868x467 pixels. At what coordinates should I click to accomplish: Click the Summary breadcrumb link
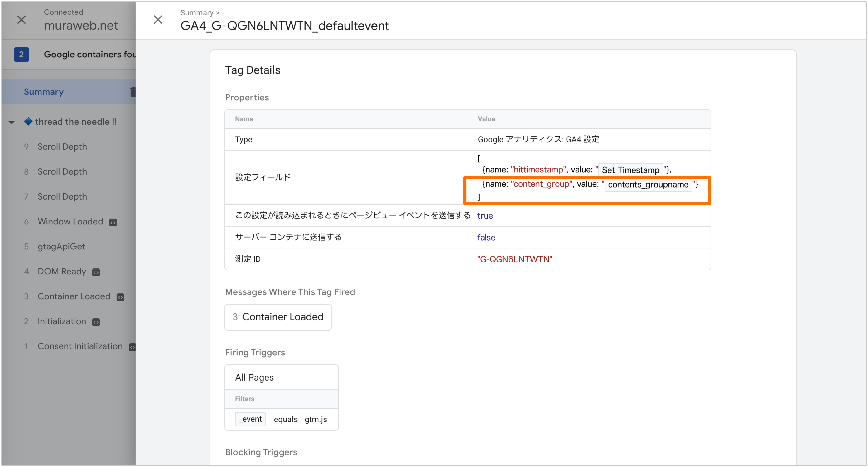197,12
